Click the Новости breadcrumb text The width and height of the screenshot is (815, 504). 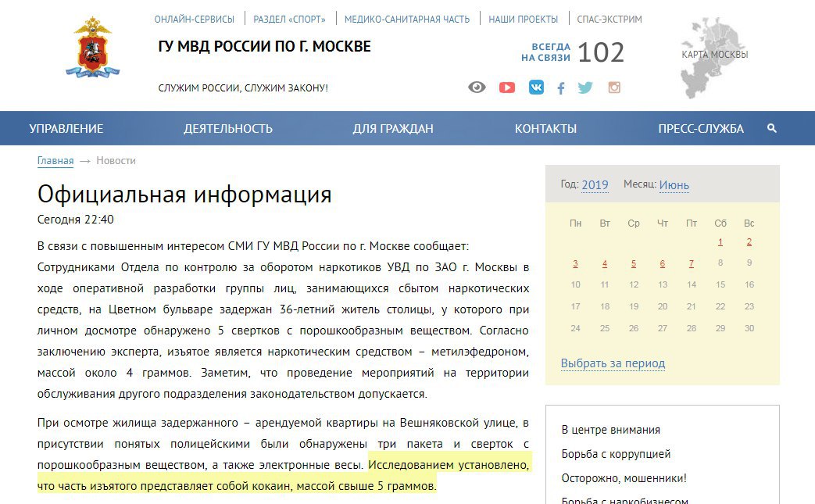[x=116, y=160]
